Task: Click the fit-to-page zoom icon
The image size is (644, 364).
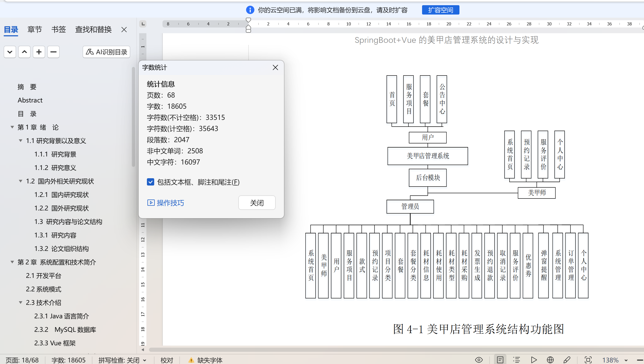Action: click(588, 360)
